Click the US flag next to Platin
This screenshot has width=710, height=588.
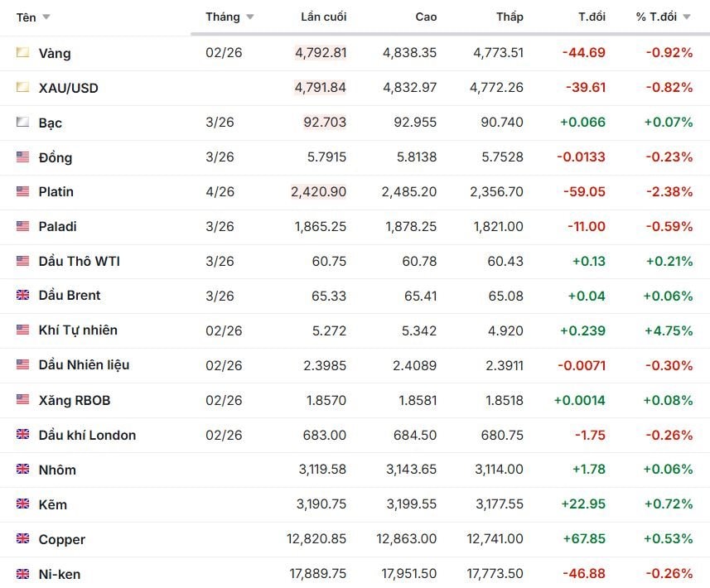22,191
